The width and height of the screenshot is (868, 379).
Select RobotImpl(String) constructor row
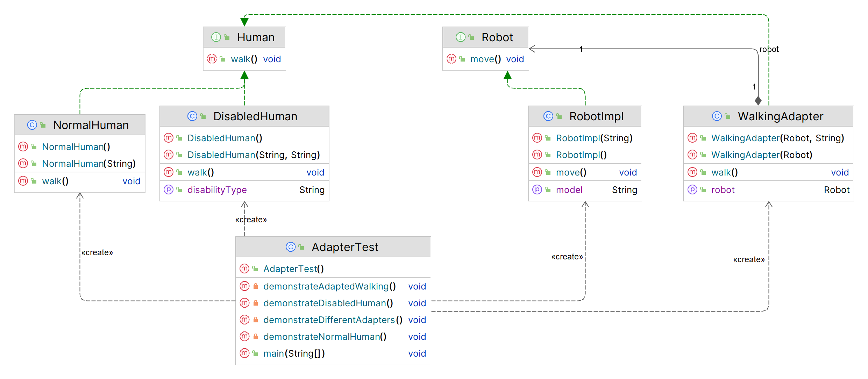594,138
